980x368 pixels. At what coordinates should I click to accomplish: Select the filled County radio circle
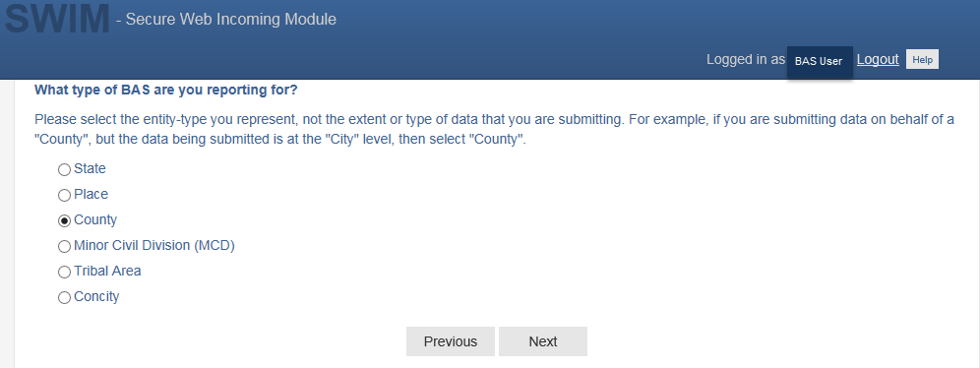coord(64,221)
